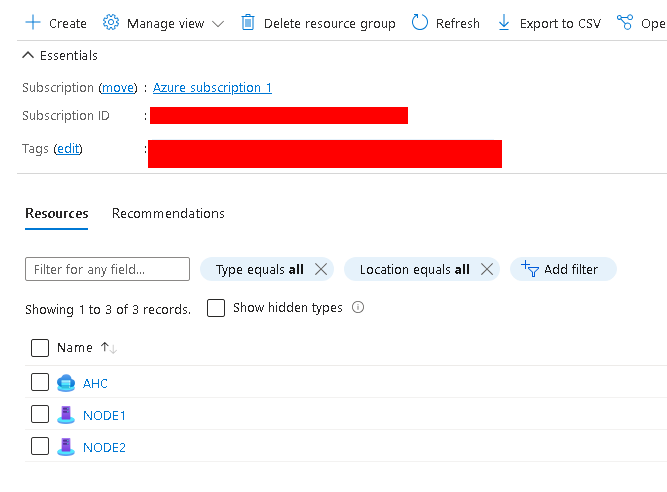Click the edit link beside Tags
The width and height of the screenshot is (667, 492).
point(68,149)
